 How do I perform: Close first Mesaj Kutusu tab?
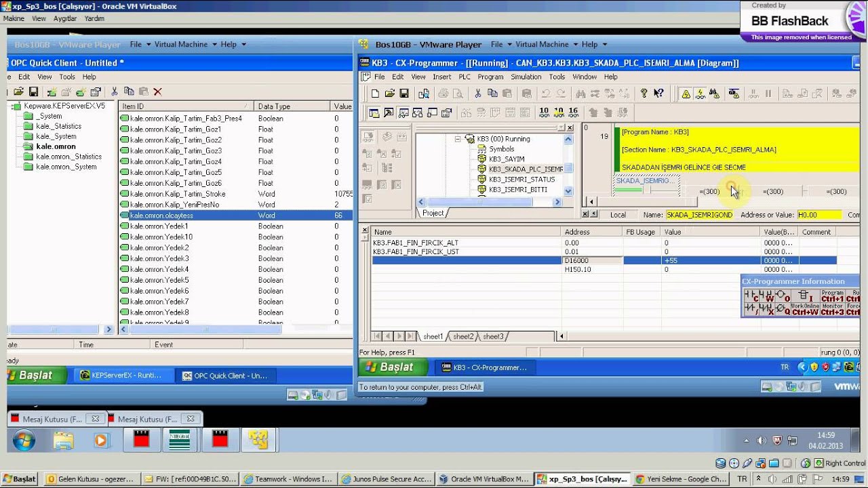[x=96, y=419]
